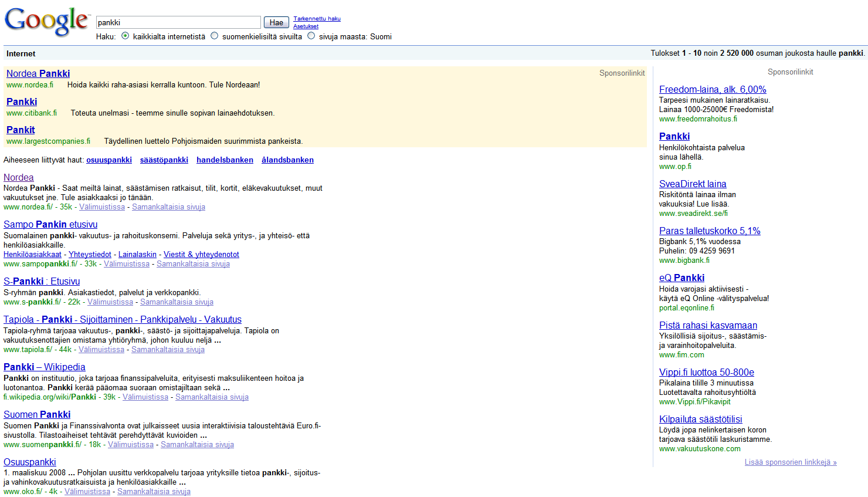Open the Pankki citibank.fi sponsored link

[x=22, y=102]
